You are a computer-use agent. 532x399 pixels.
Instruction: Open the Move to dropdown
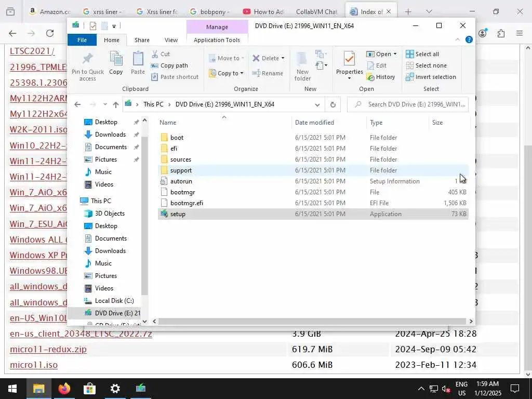click(227, 58)
